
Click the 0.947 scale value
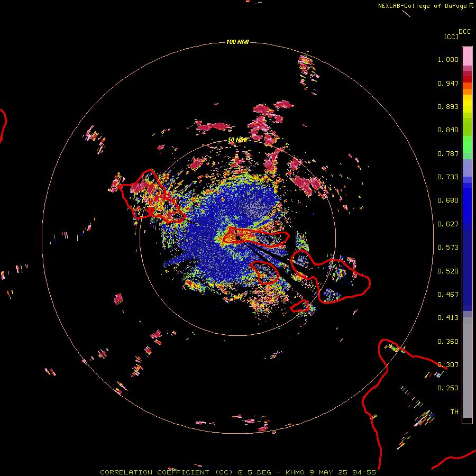coord(448,83)
